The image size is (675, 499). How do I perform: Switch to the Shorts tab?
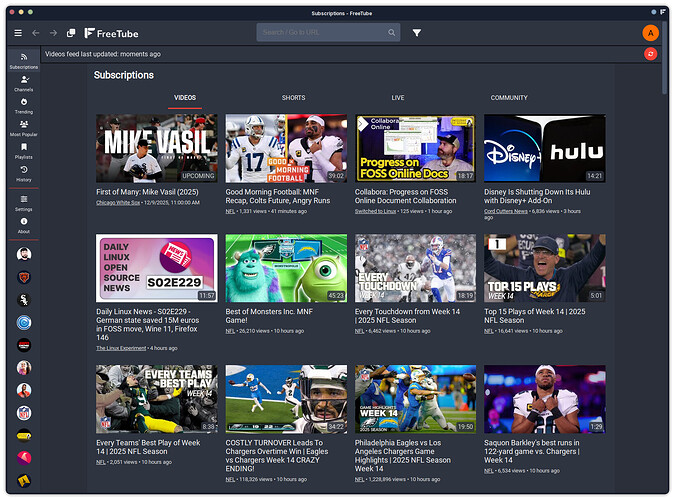(293, 98)
